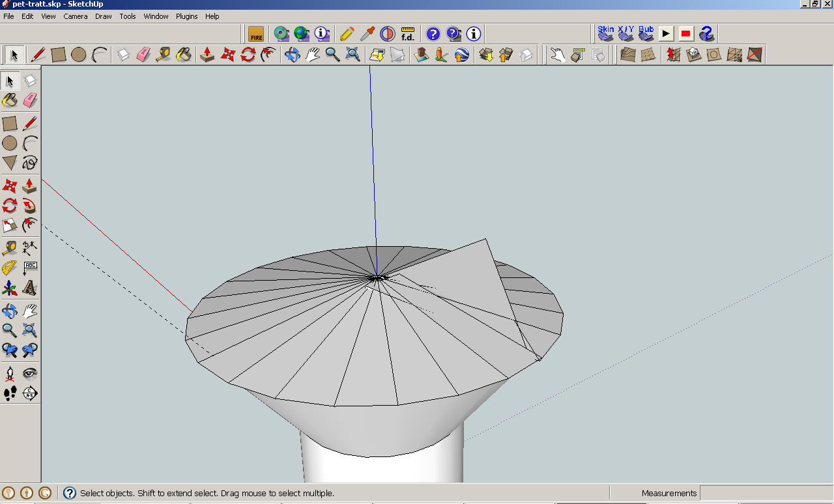Select the 3D Text tool
The image size is (834, 504).
point(30,288)
